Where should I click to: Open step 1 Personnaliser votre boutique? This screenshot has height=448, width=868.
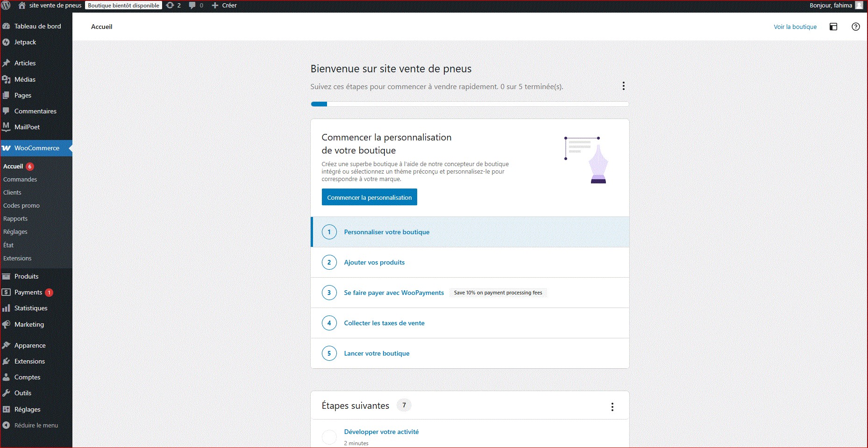click(x=470, y=232)
